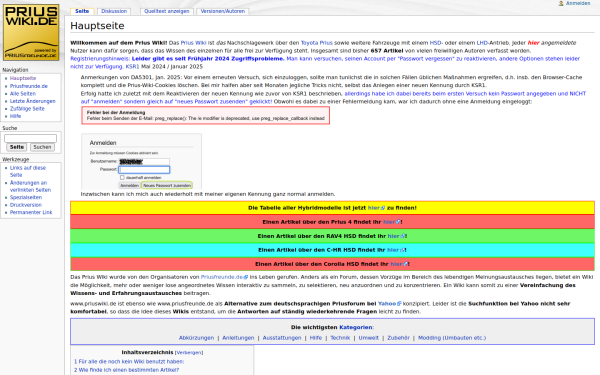This screenshot has height=375, width=600.
Task: Open the LHD link in intro
Action: (482, 43)
